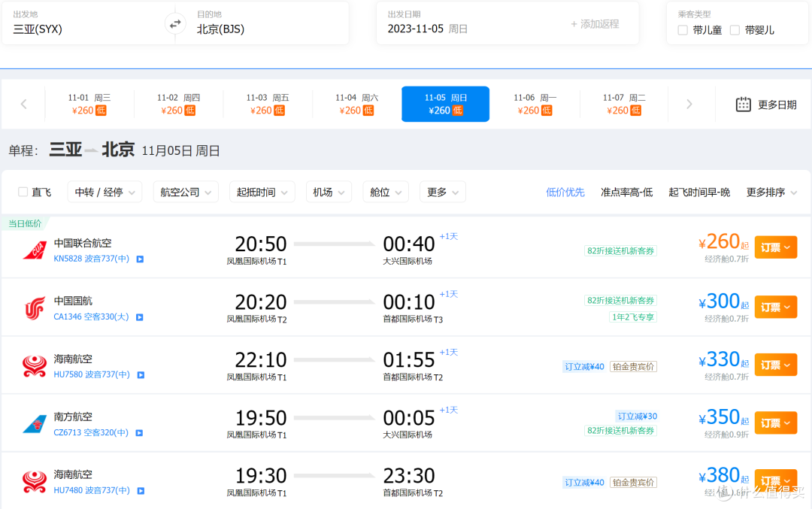The image size is (812, 509).
Task: Swap departure and destination cities icon
Action: [175, 24]
